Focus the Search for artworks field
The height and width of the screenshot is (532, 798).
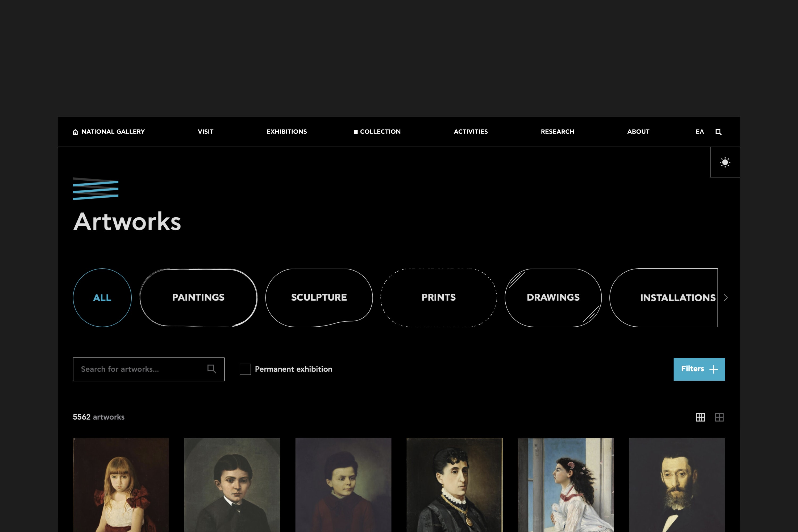pyautogui.click(x=149, y=369)
